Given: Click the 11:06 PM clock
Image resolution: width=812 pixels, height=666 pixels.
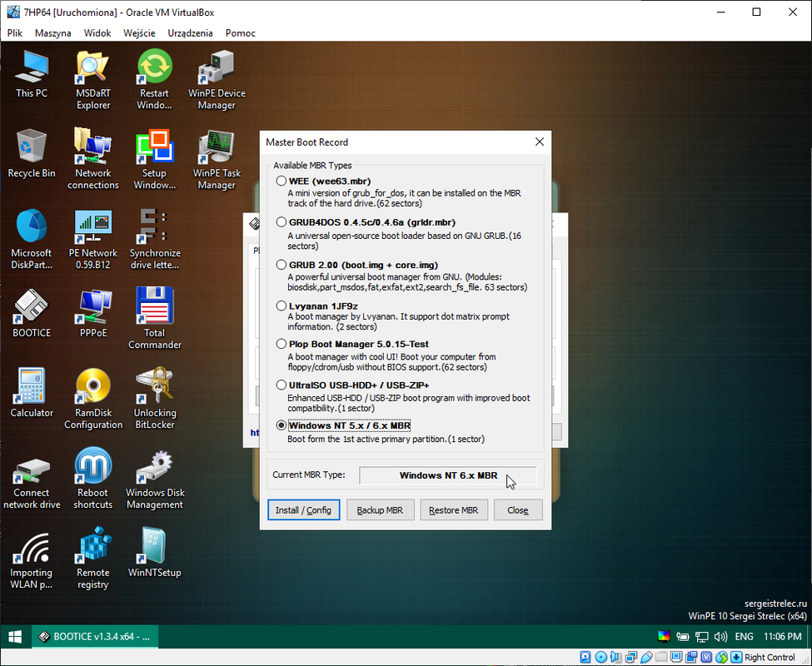Looking at the screenshot, I should tap(783, 637).
